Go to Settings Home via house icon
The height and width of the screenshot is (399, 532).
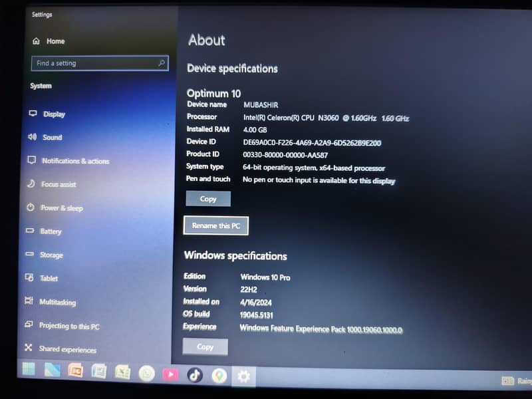(36, 41)
